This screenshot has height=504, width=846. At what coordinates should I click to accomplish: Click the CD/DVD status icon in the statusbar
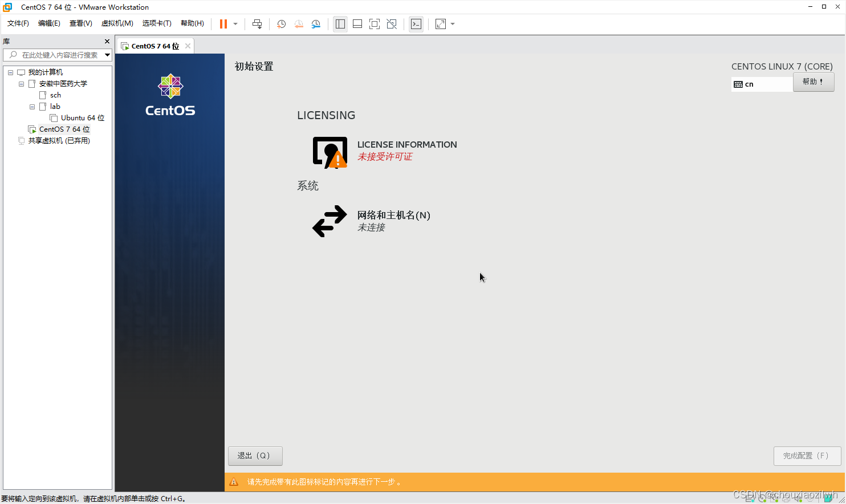pos(762,498)
